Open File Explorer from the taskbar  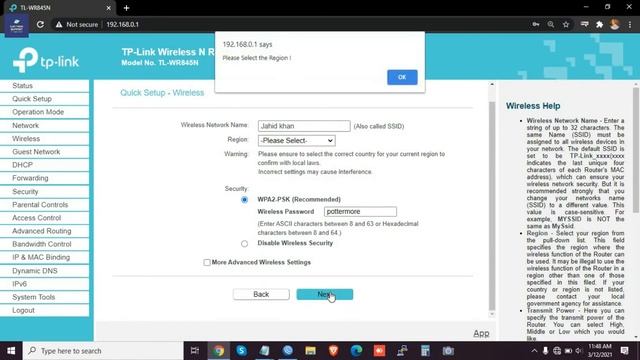click(x=310, y=351)
